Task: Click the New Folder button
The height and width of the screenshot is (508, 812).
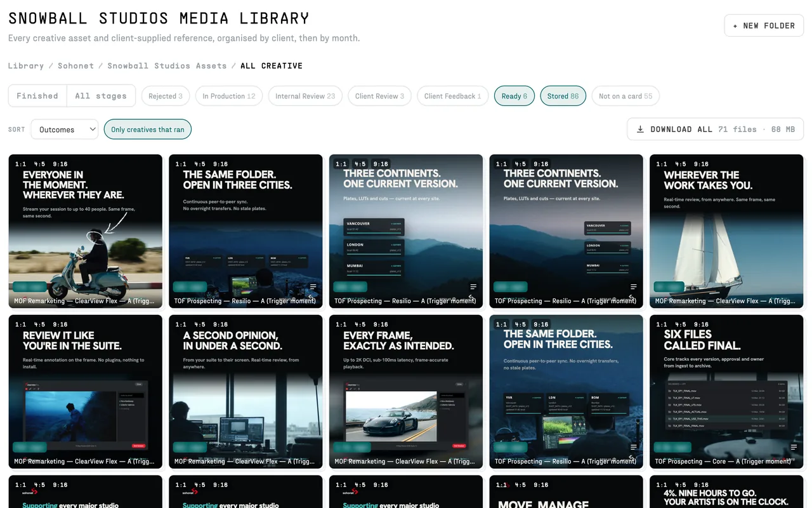Action: tap(764, 25)
